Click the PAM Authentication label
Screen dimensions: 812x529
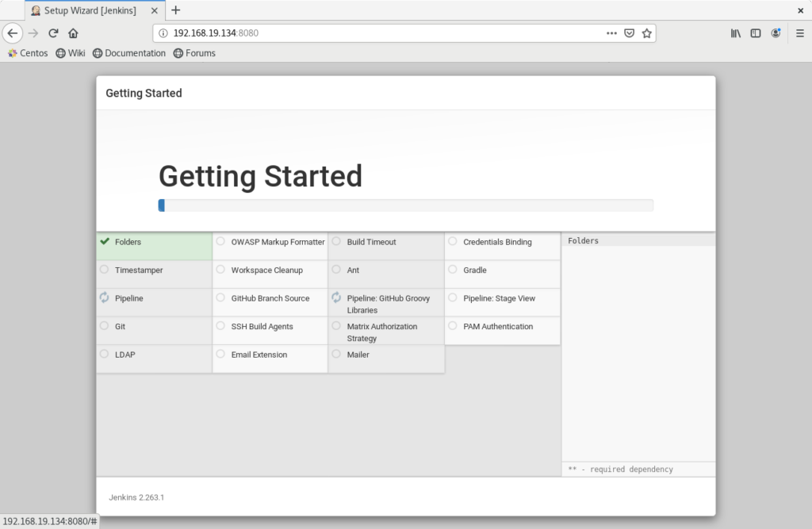click(x=498, y=327)
